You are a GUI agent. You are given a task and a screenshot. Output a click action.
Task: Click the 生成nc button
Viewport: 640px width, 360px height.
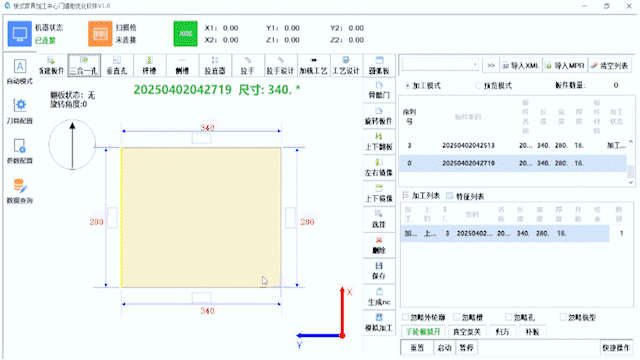(379, 297)
